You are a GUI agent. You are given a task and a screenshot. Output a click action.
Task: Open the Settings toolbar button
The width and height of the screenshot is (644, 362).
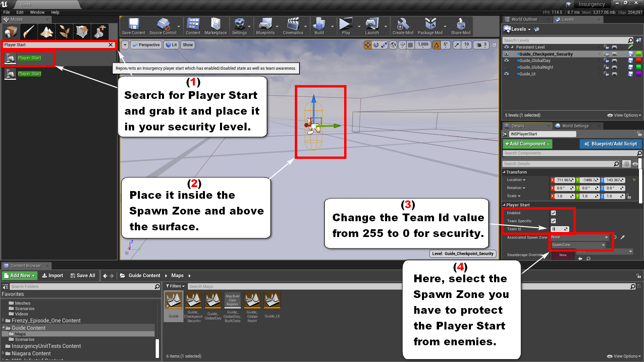[239, 26]
